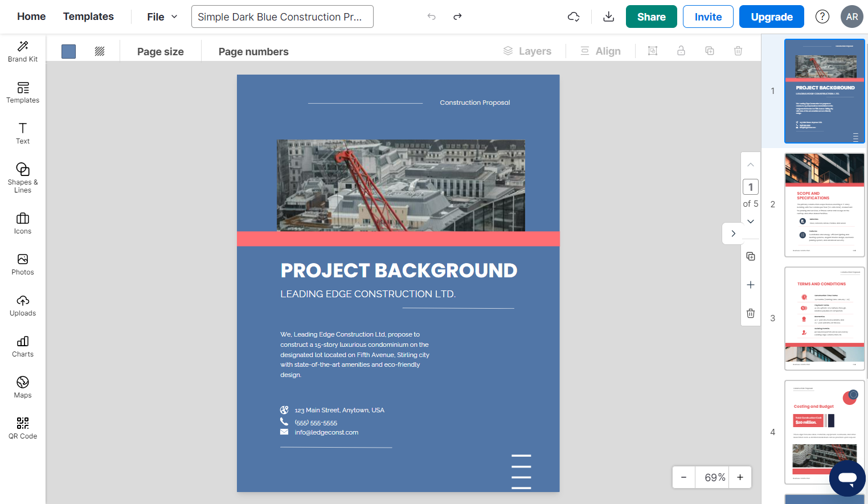Click the download icon in the top bar

pyautogui.click(x=608, y=17)
